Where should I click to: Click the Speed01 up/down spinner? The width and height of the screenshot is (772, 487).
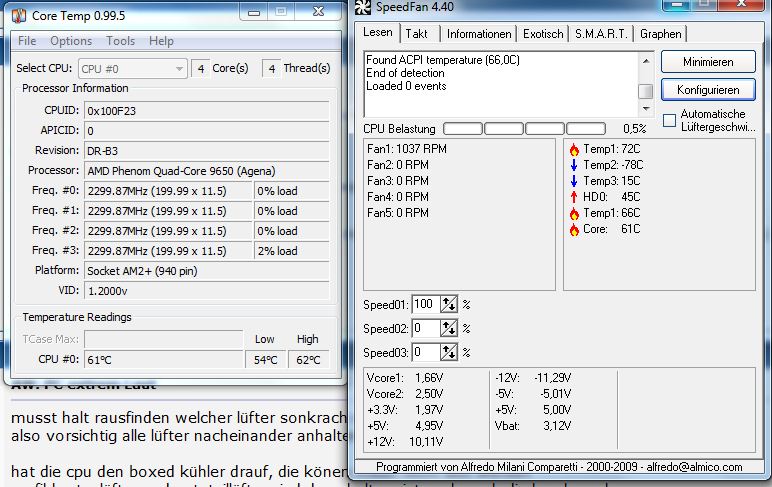click(x=449, y=304)
